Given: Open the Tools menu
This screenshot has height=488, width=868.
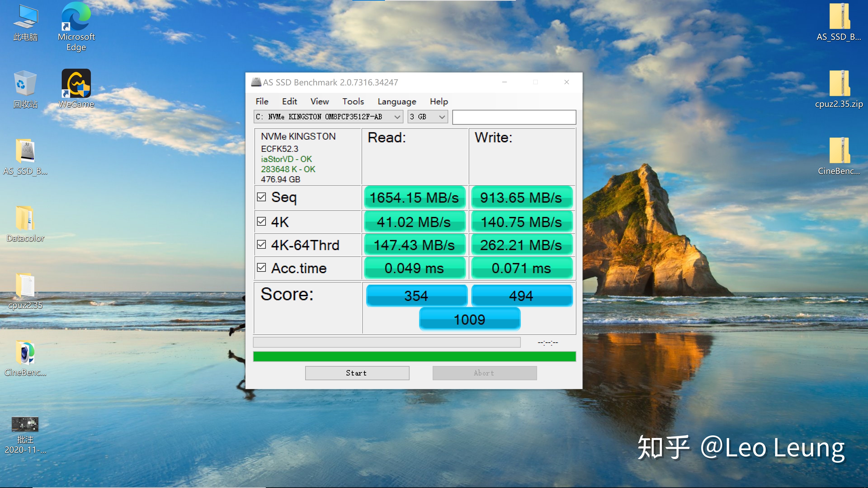Looking at the screenshot, I should pos(353,101).
